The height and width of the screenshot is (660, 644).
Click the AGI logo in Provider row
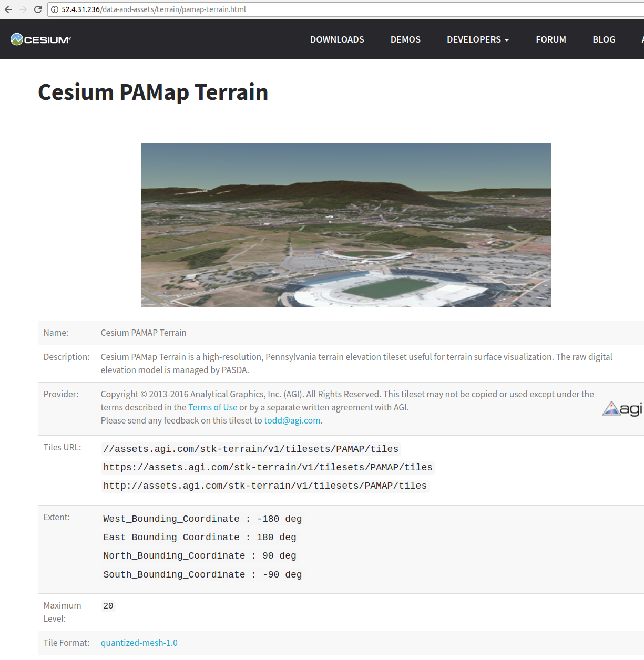(622, 408)
